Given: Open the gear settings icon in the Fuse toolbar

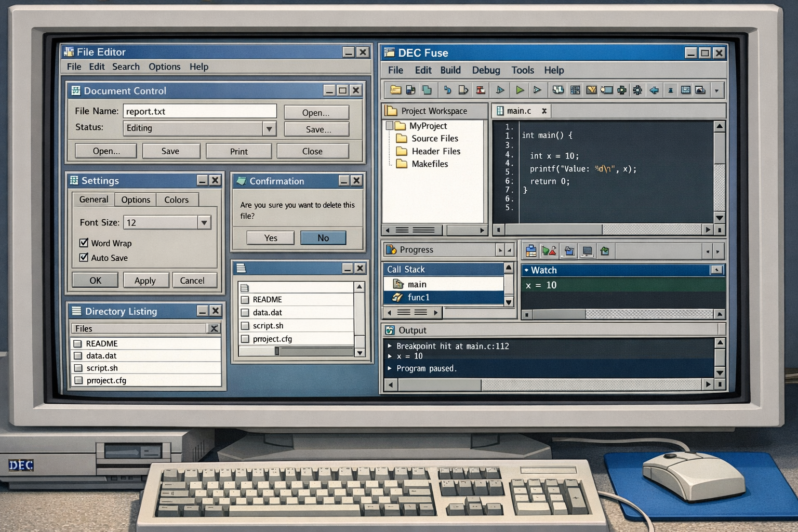Looking at the screenshot, I should click(x=638, y=89).
